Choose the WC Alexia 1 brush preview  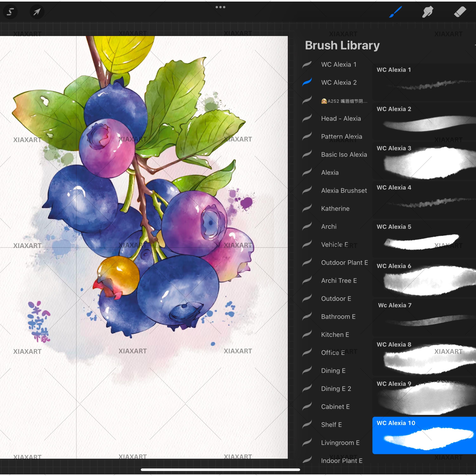tap(424, 82)
